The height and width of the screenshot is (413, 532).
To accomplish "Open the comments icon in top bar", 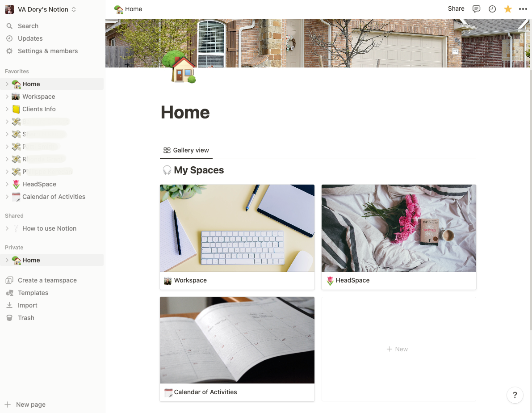I will 476,9.
